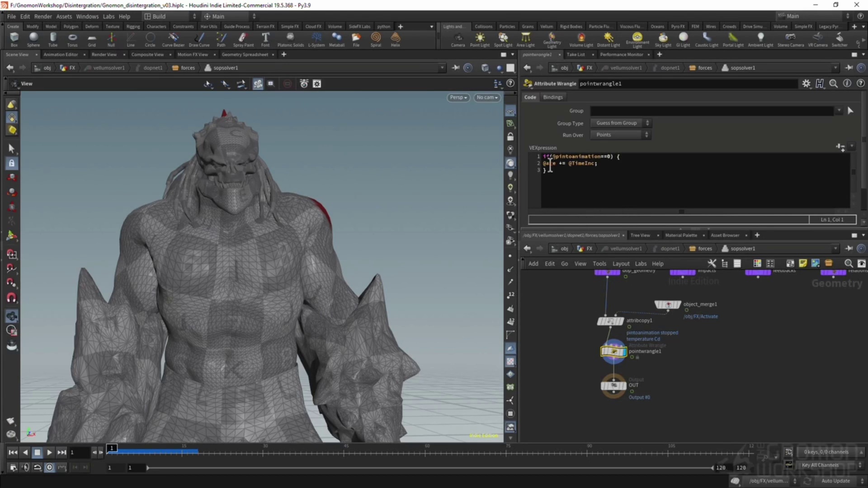Select the viewport select tool arrow

pyautogui.click(x=12, y=148)
